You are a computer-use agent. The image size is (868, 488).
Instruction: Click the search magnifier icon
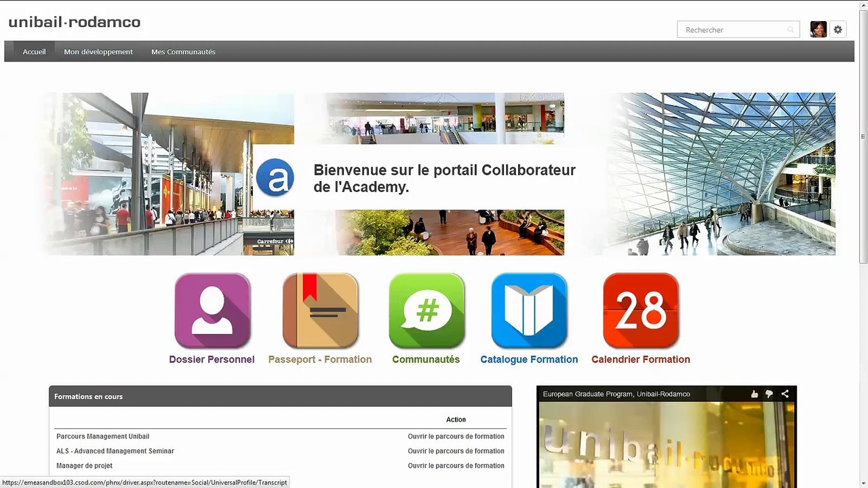791,30
